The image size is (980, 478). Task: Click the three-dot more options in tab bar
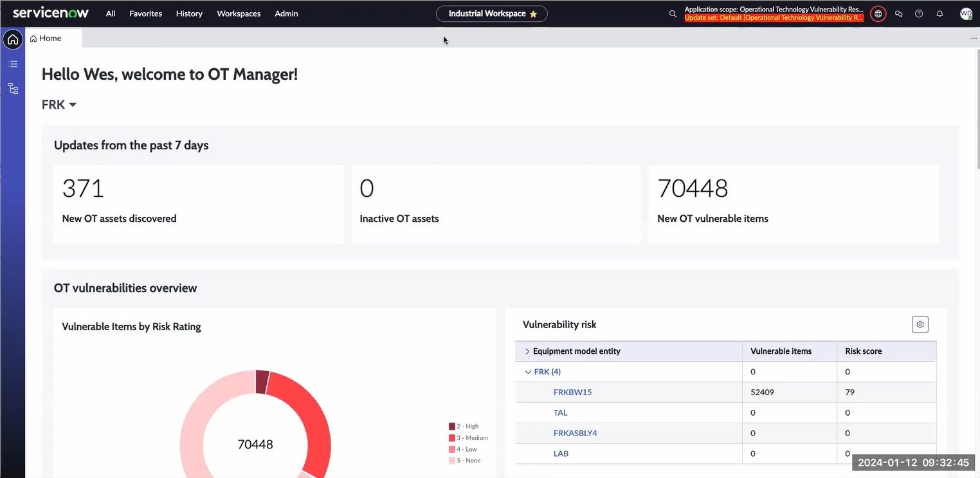click(x=974, y=39)
